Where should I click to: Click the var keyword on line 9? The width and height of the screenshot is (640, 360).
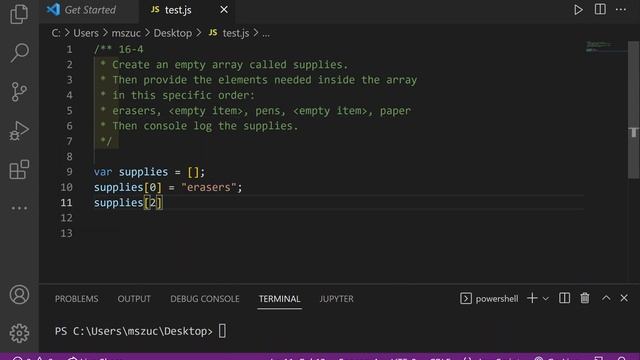(103, 172)
